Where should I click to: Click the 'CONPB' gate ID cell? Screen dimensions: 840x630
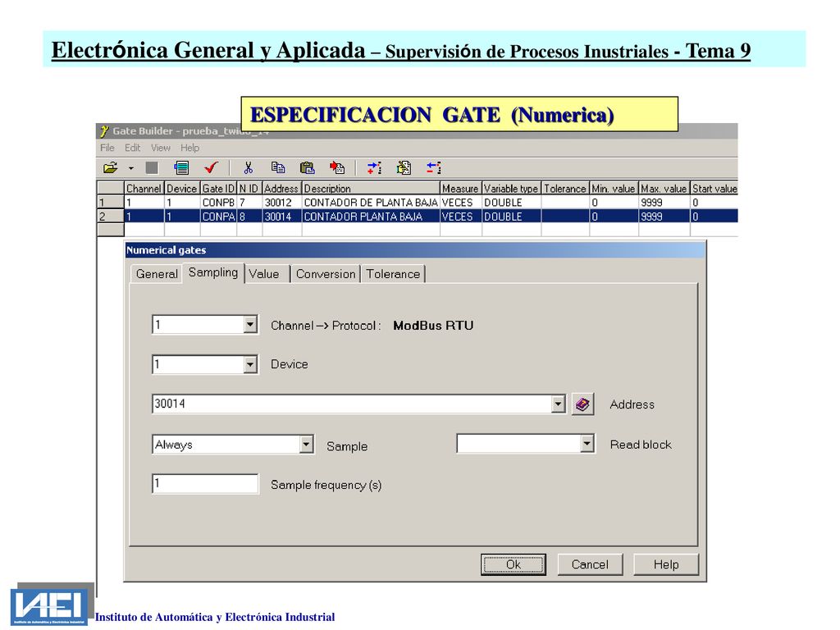218,203
